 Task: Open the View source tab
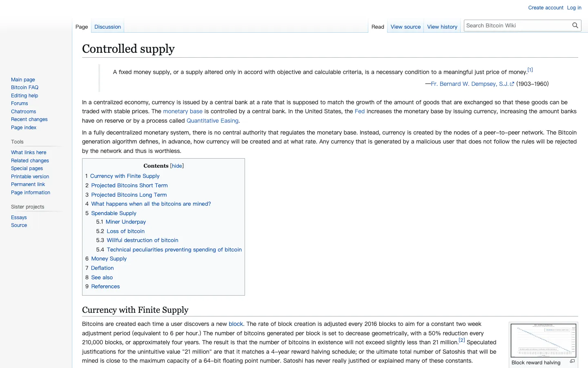point(405,27)
